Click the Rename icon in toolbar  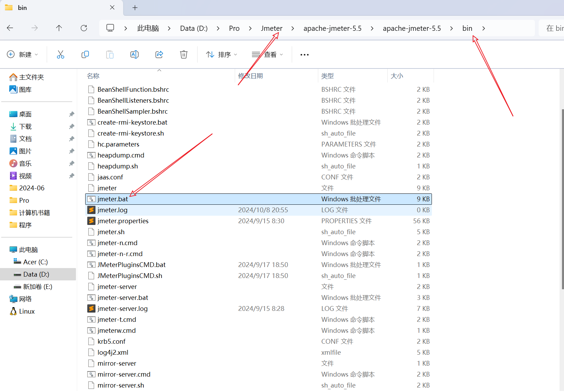coord(134,54)
